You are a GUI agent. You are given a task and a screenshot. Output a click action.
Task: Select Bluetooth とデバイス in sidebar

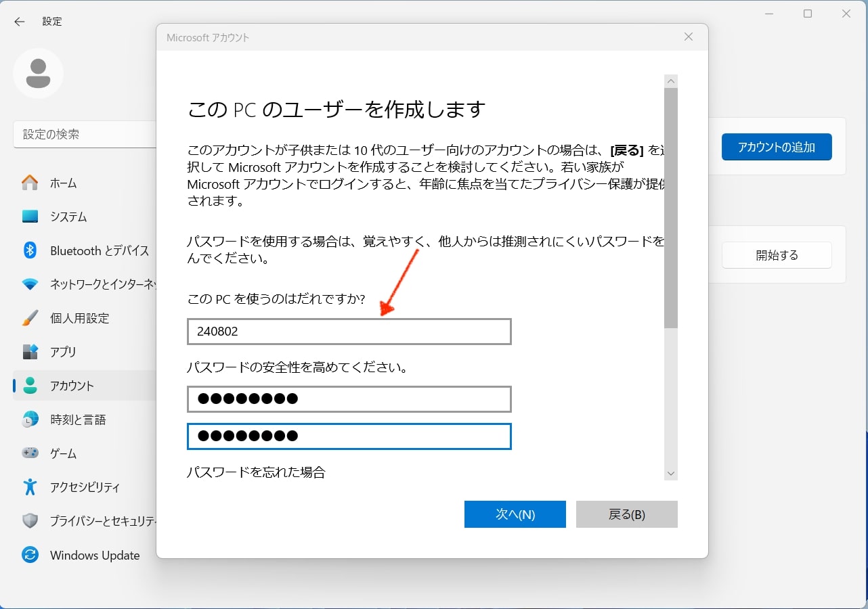(x=85, y=250)
